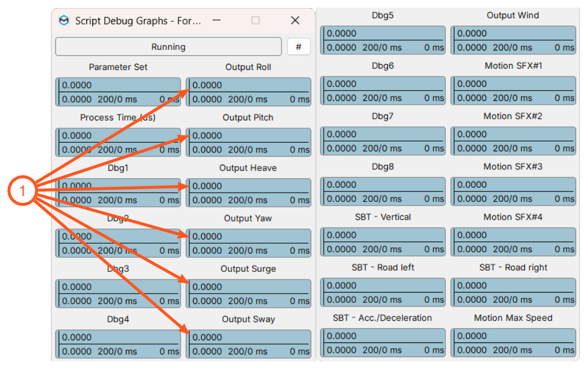Click the Running status button

tap(168, 47)
